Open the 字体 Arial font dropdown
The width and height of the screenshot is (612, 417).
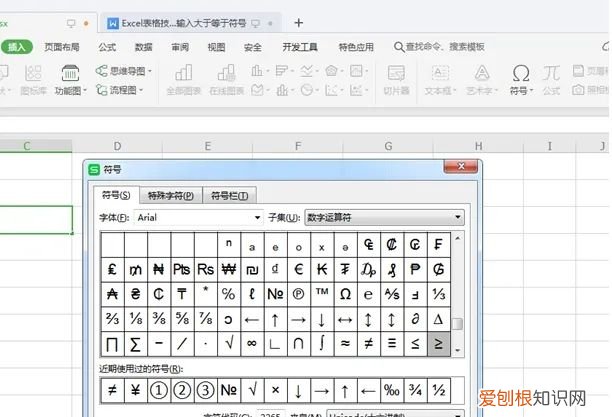(198, 217)
